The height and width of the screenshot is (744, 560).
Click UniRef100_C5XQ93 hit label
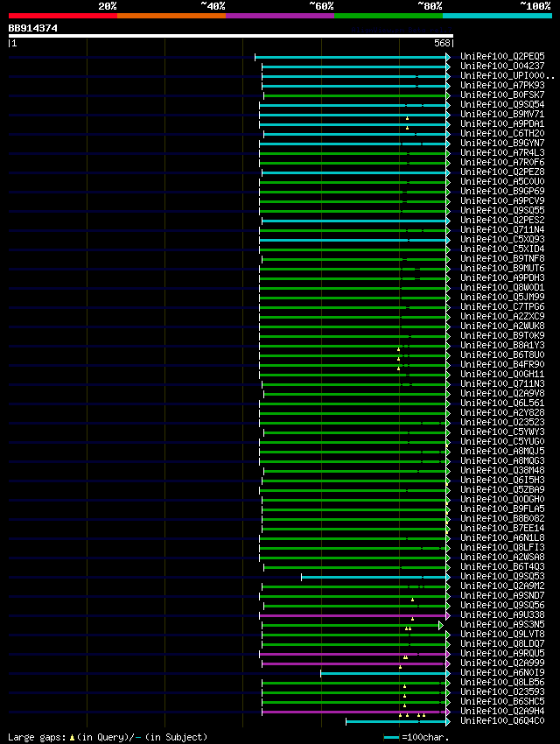502,240
